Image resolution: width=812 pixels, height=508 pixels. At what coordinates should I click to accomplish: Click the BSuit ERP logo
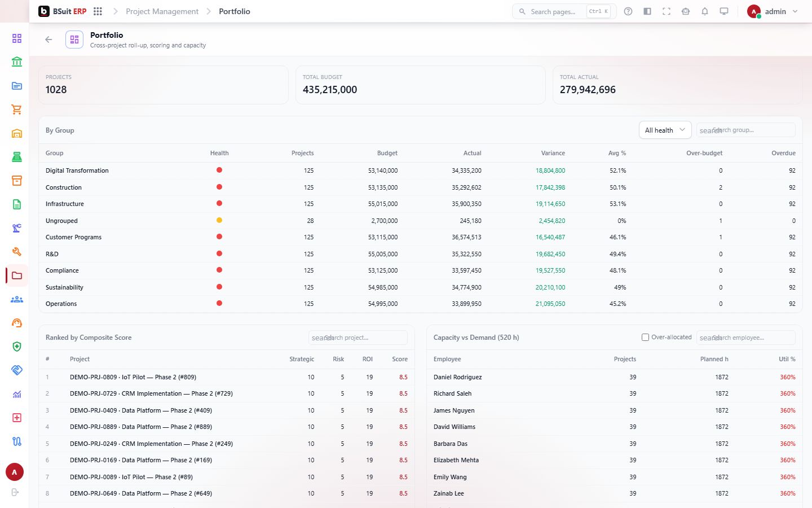pyautogui.click(x=62, y=11)
